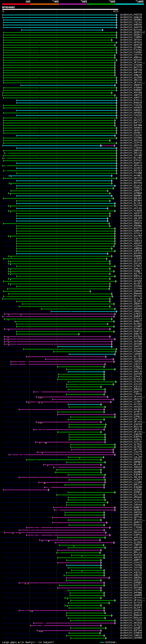Open hit UniRef100_Q9SBN3
The image size is (146, 644).
[x=131, y=20]
